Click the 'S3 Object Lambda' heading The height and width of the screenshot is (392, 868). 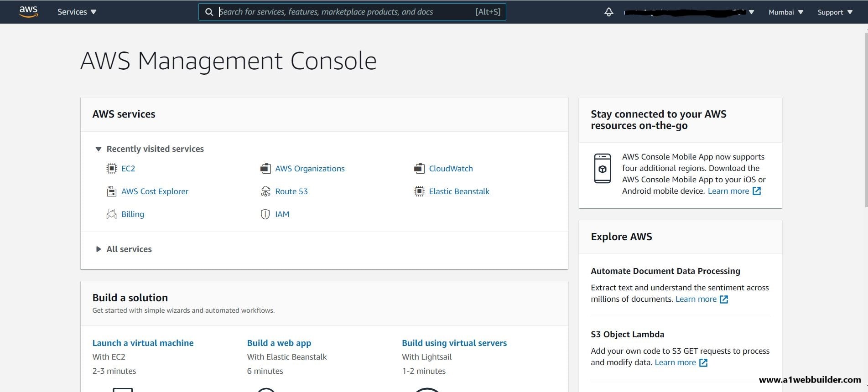627,335
